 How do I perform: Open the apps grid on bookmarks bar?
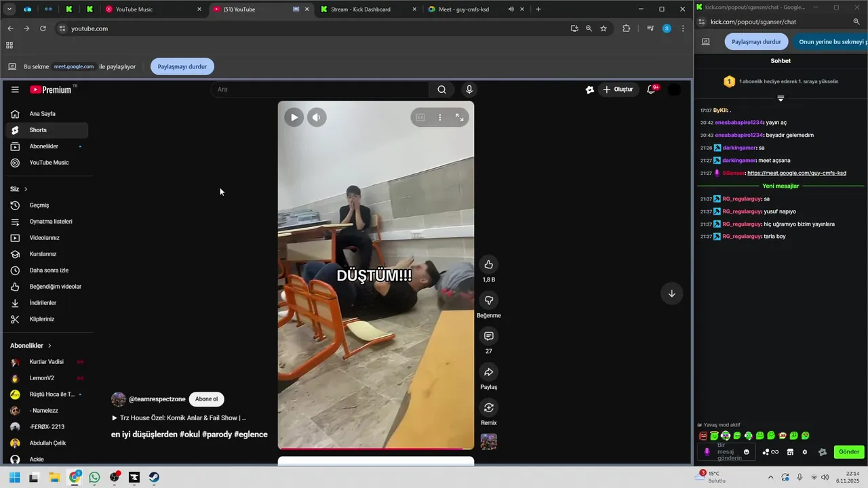coord(9,45)
